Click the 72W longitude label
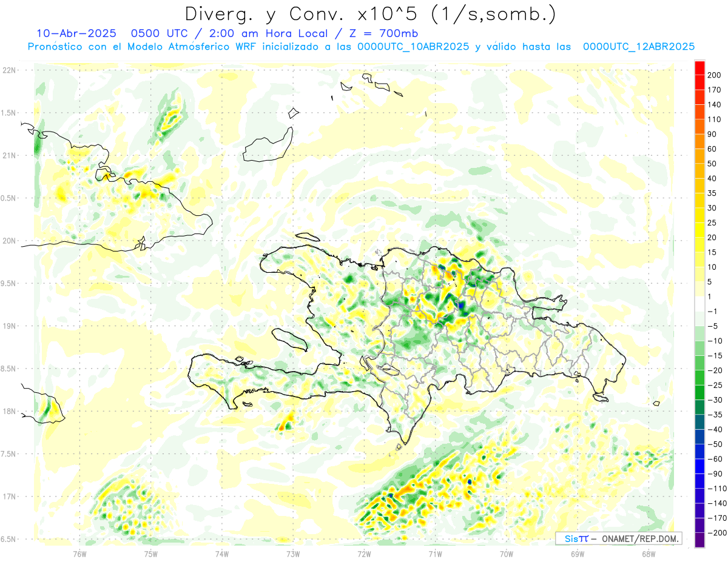Screen dimensions: 728x562 coord(364,554)
